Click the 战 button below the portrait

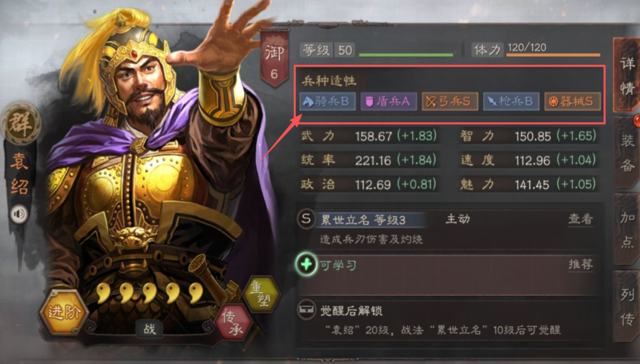[149, 329]
